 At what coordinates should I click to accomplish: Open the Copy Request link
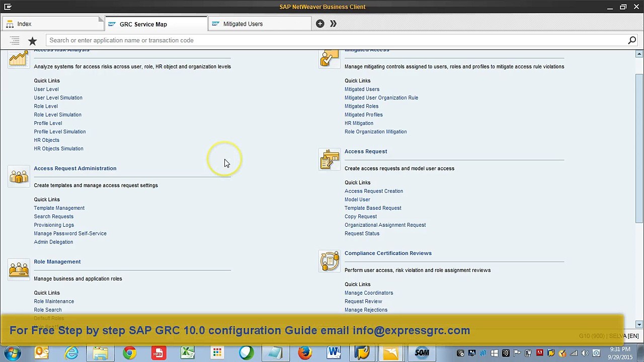[x=361, y=217]
